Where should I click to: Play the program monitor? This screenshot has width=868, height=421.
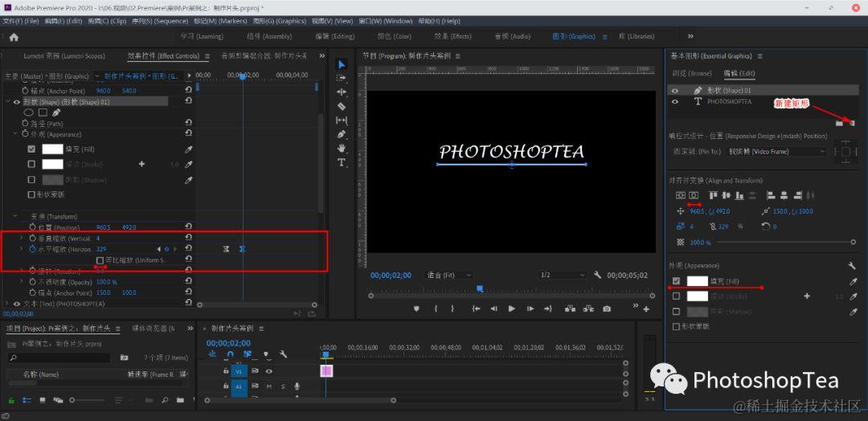tap(511, 309)
